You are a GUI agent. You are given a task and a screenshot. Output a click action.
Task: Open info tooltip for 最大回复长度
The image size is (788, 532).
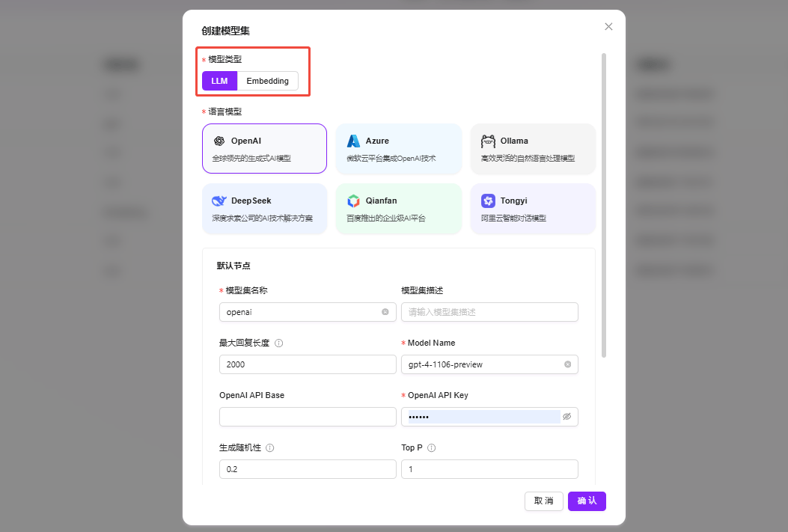(x=279, y=343)
